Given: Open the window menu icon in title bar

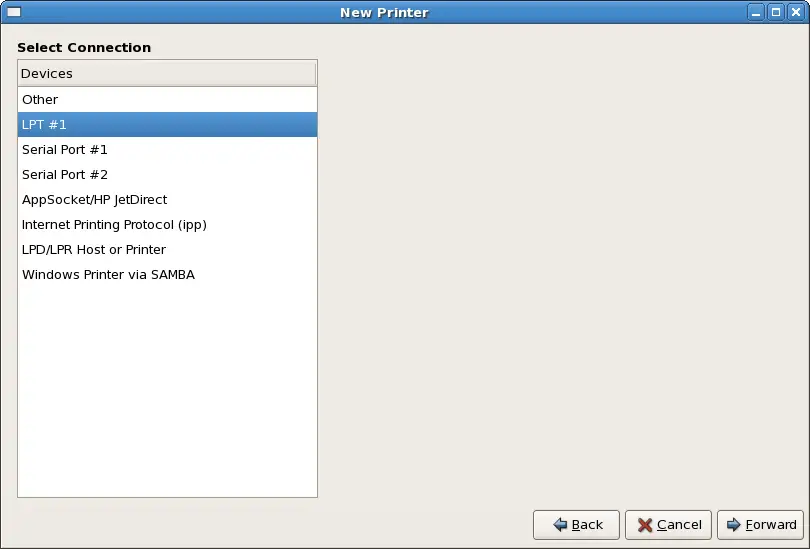Looking at the screenshot, I should click(x=14, y=12).
